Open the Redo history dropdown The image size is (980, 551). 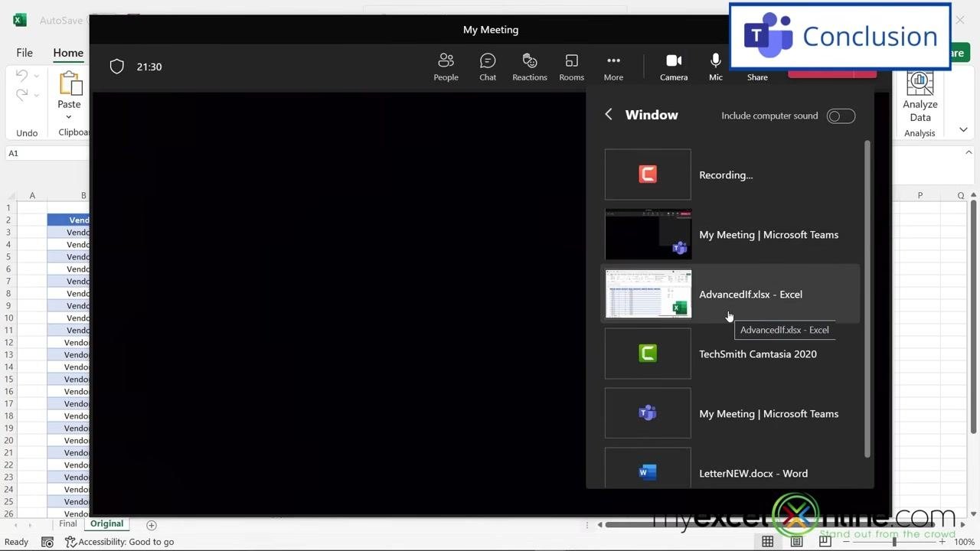[x=36, y=96]
